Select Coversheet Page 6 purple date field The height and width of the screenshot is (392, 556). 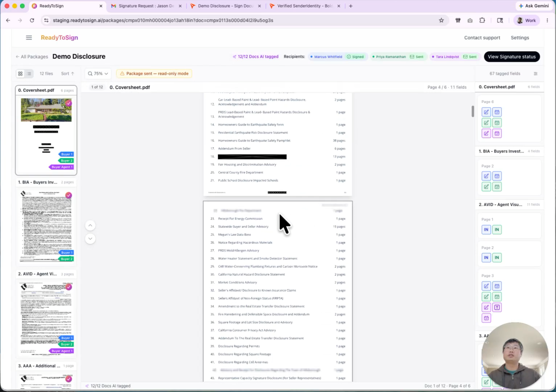tap(497, 133)
